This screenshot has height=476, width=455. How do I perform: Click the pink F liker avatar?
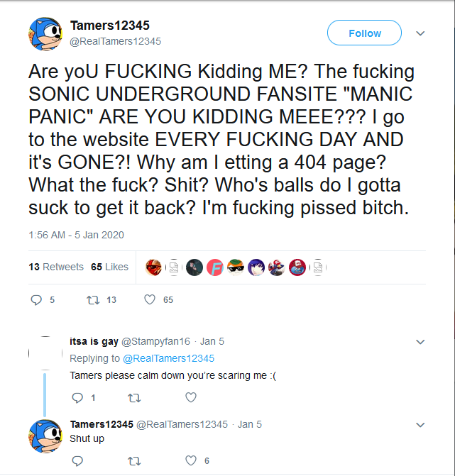coord(215,267)
